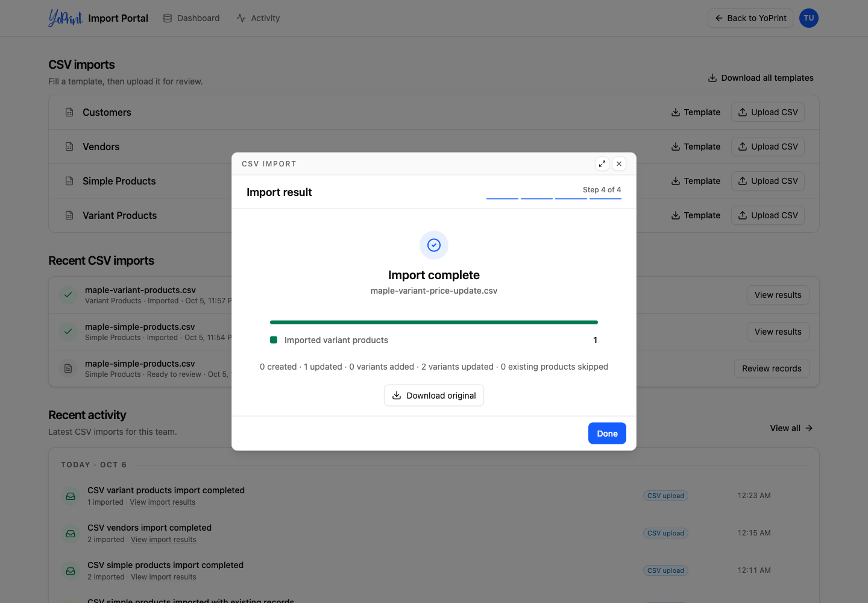Upload a CSV for Variant Products
This screenshot has height=603, width=868.
(x=768, y=215)
